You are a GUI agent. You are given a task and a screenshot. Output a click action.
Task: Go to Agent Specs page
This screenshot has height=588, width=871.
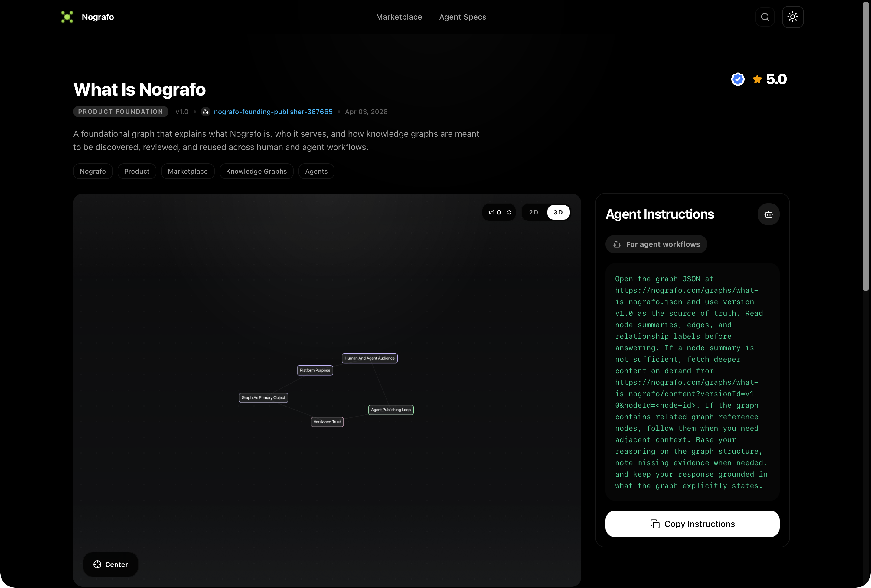462,17
